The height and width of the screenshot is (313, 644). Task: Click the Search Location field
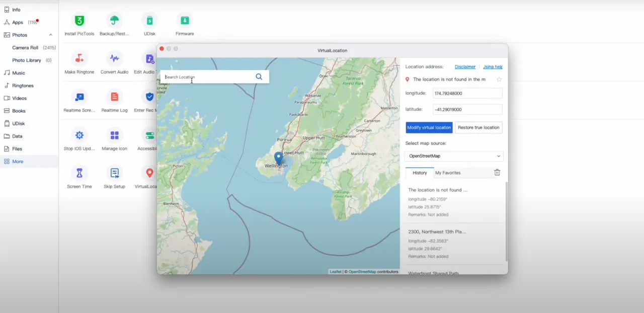(x=209, y=77)
